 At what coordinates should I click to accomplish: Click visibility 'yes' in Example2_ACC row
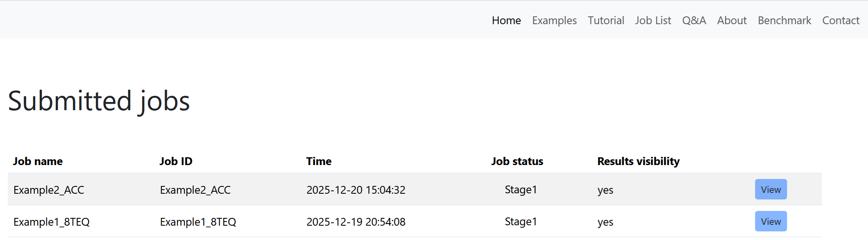[x=605, y=190]
